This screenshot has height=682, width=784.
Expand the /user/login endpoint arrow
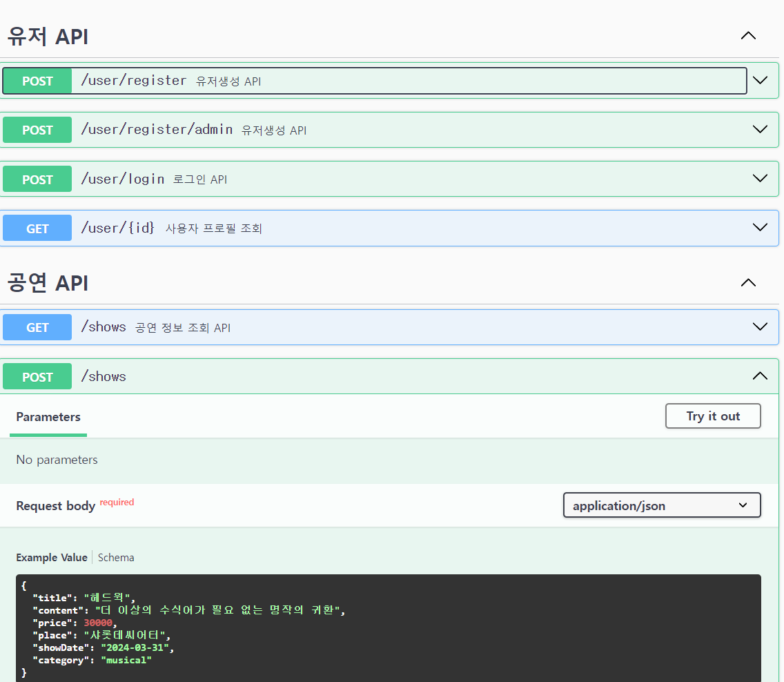[x=760, y=179]
